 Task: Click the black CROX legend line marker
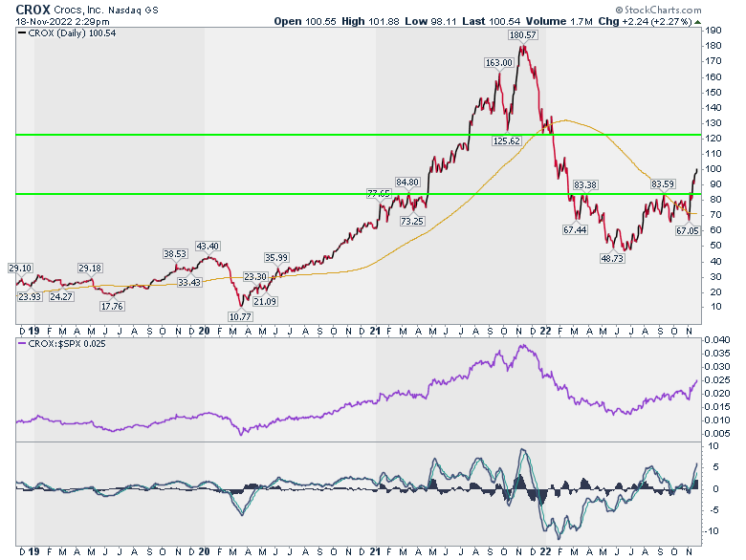tap(22, 32)
